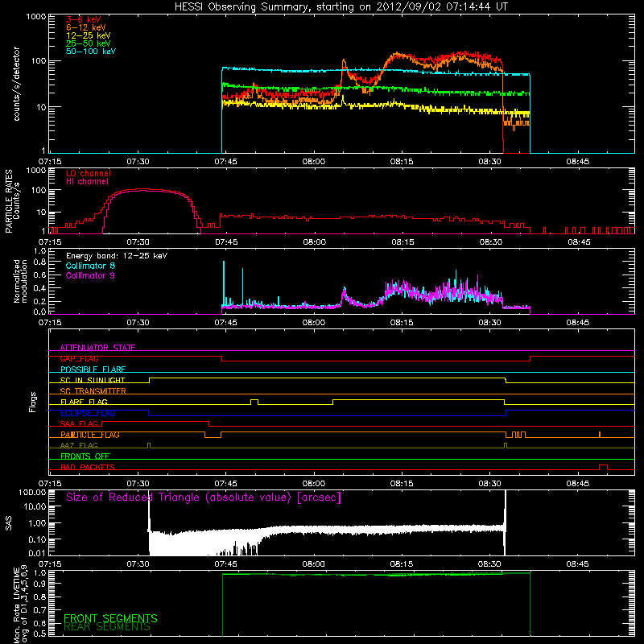
Task: Click the tall cyan Collimator 8 spike at 07:45
Action: (x=224, y=283)
